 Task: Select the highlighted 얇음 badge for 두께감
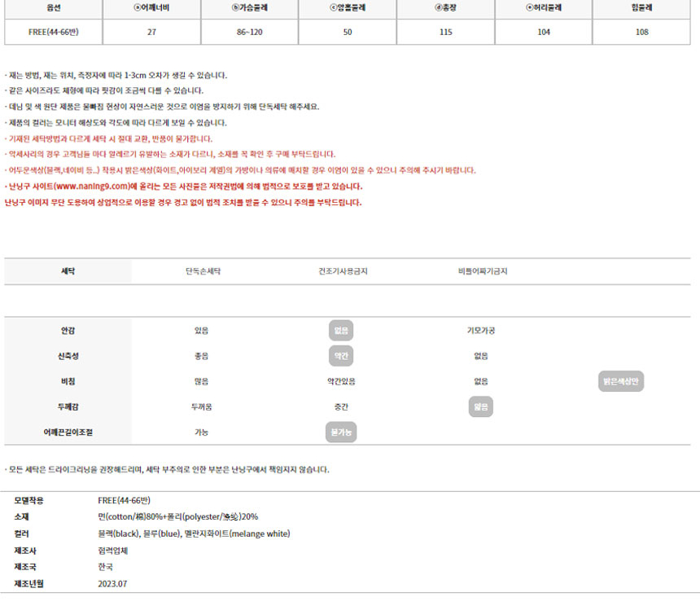pyautogui.click(x=480, y=406)
